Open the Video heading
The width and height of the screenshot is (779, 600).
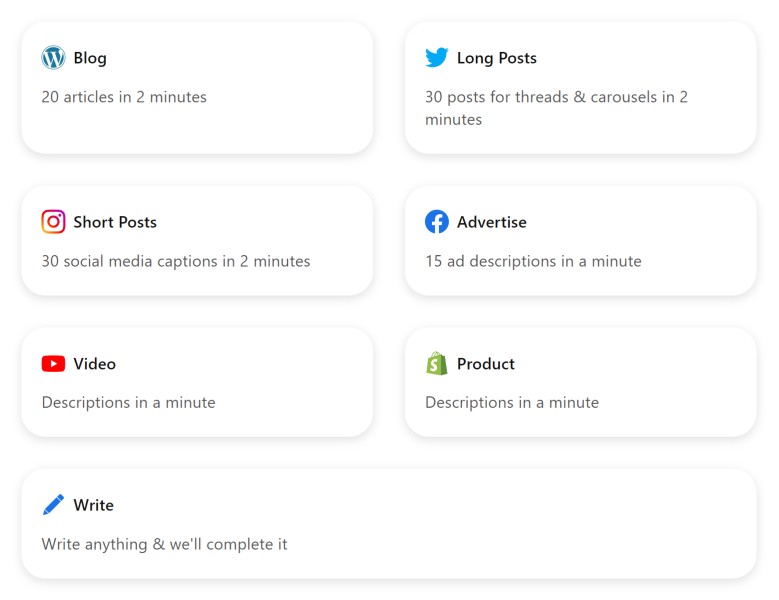tap(94, 364)
